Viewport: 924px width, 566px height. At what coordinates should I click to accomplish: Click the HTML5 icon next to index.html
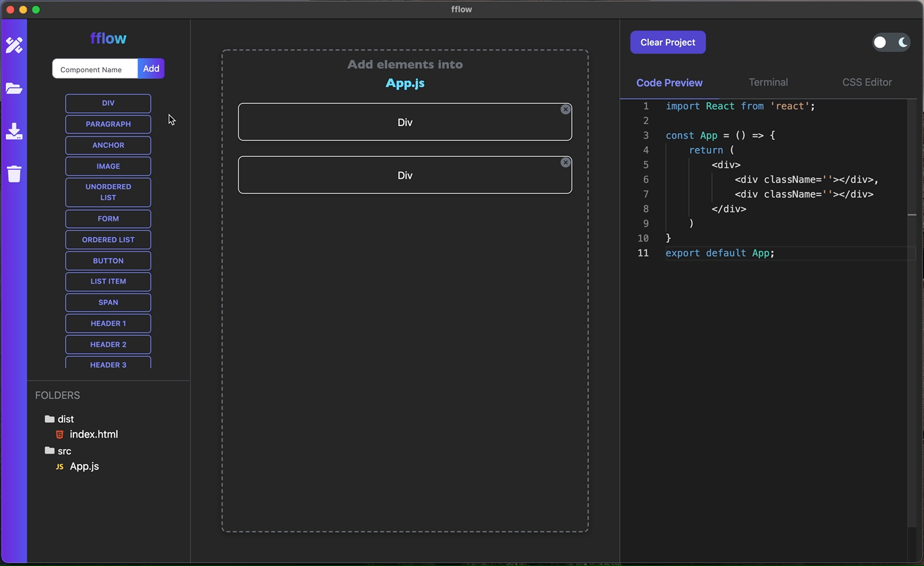tap(60, 434)
